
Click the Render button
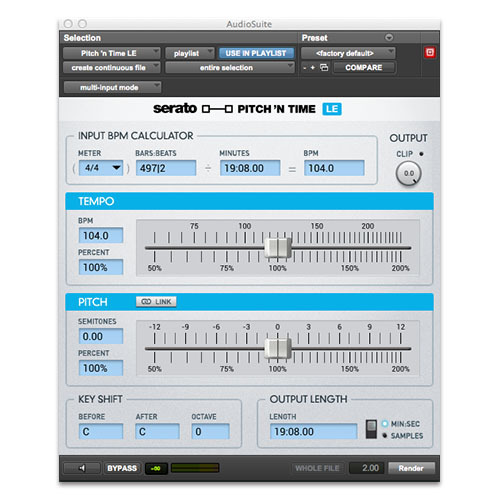click(x=411, y=468)
